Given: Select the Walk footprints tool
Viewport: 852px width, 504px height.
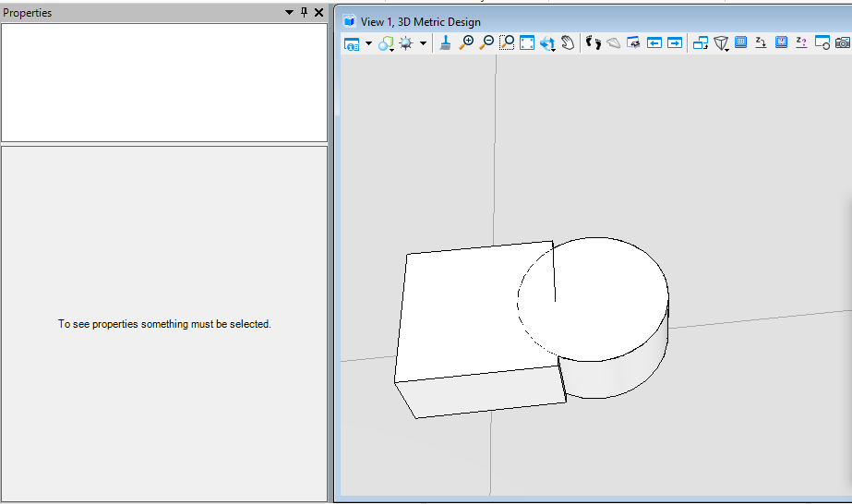Looking at the screenshot, I should tap(594, 42).
